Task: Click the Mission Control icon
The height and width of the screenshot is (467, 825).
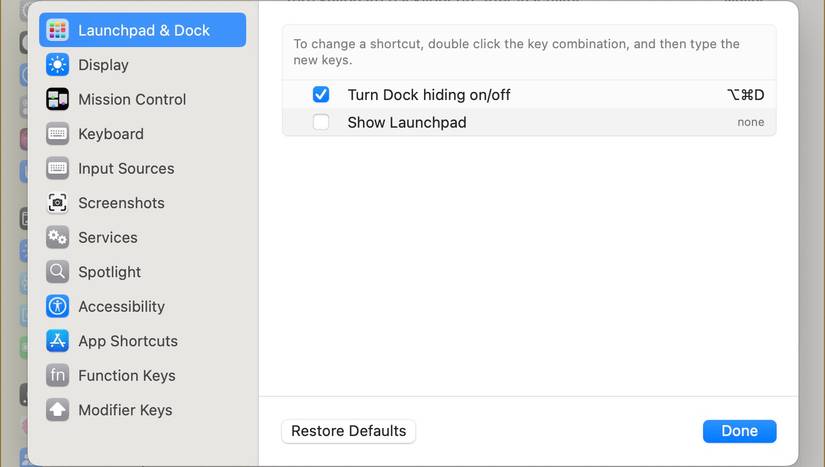Action: pos(58,99)
